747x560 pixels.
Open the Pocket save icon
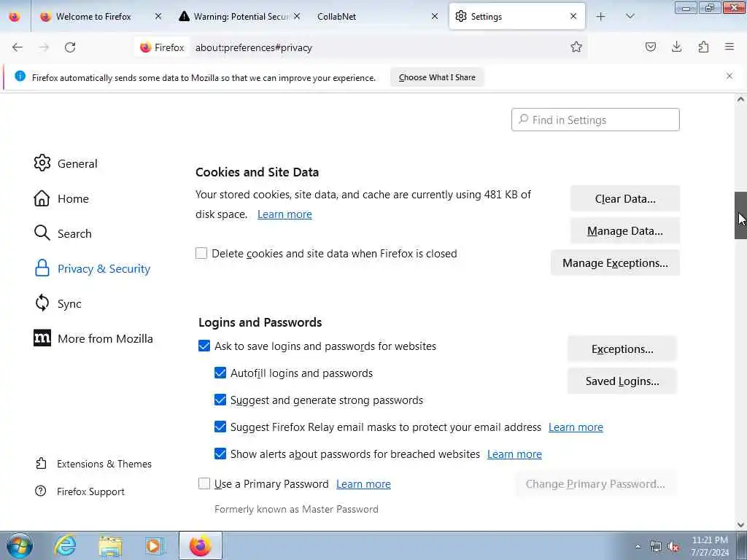point(650,47)
